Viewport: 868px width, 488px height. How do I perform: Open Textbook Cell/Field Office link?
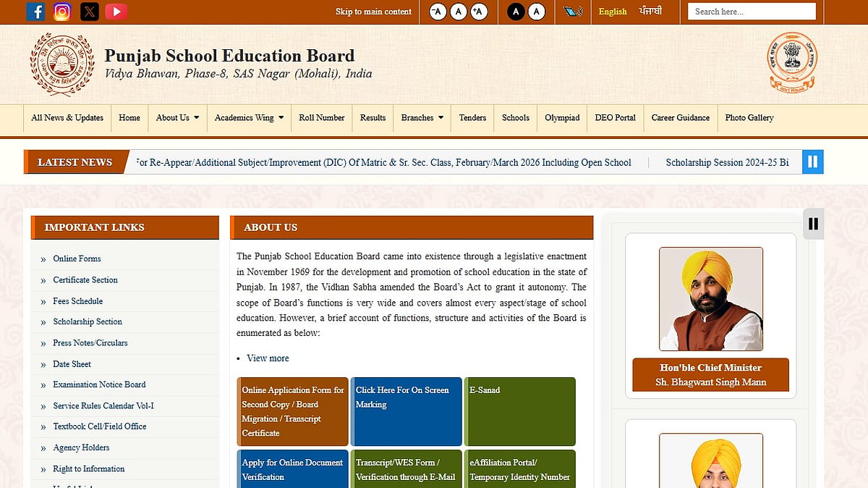point(100,426)
